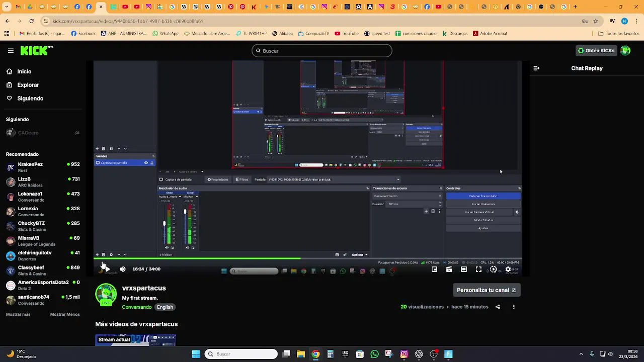Enter fullscreen on the video player
Screen dimensions: 644x362
478,269
